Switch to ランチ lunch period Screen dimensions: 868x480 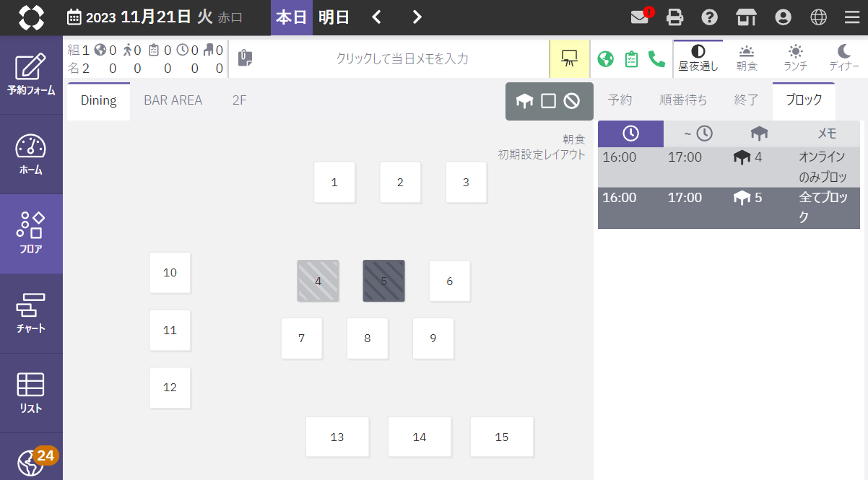point(795,58)
